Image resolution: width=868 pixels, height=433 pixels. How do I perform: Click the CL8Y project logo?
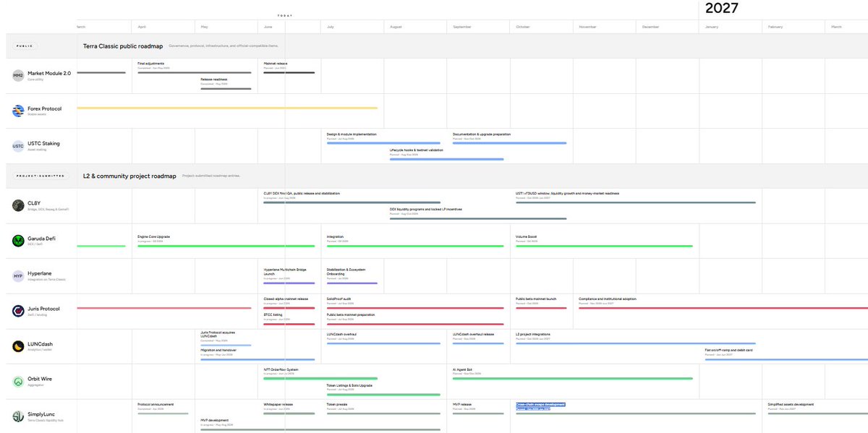click(18, 205)
